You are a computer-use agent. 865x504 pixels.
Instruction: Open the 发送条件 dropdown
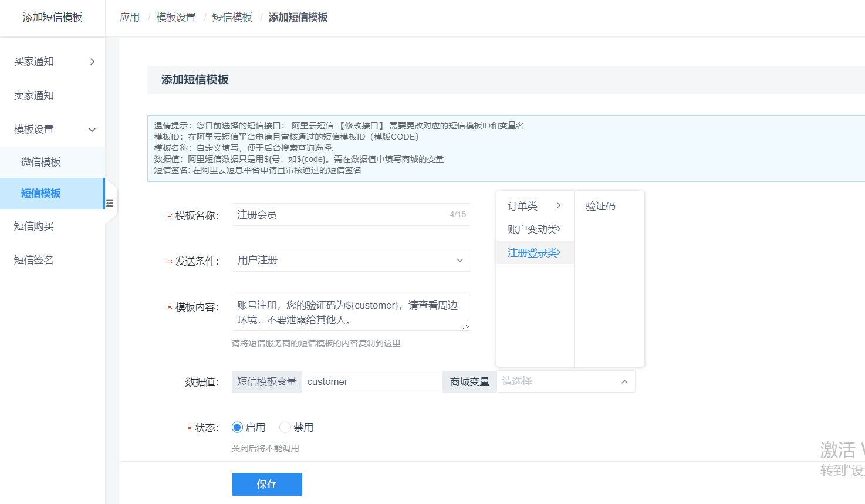pyautogui.click(x=351, y=260)
